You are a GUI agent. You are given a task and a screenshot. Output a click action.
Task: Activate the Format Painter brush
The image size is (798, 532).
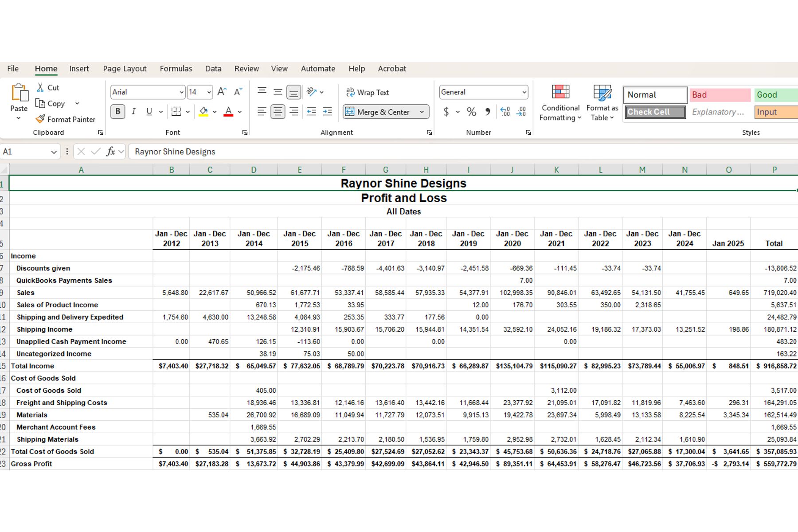(40, 119)
